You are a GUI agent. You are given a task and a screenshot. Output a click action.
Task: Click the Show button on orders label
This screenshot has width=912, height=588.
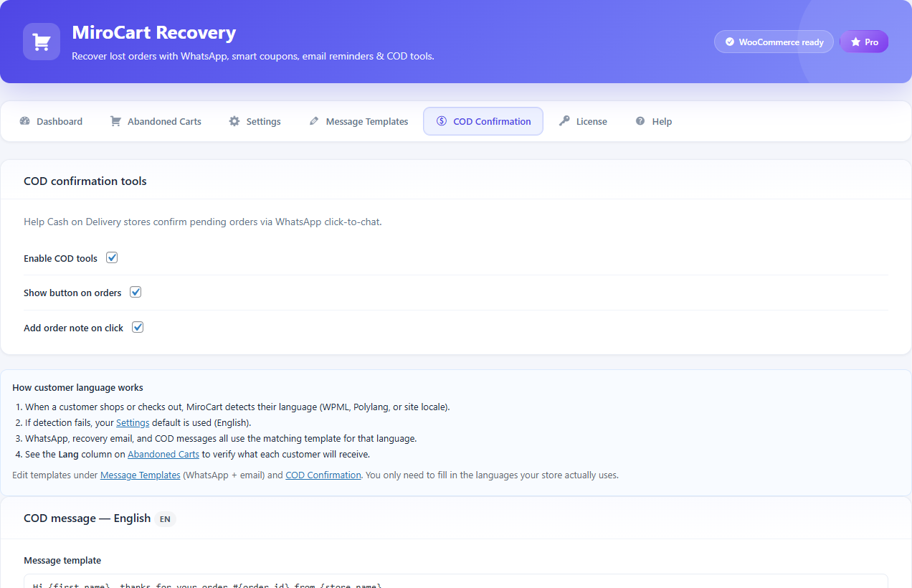72,293
